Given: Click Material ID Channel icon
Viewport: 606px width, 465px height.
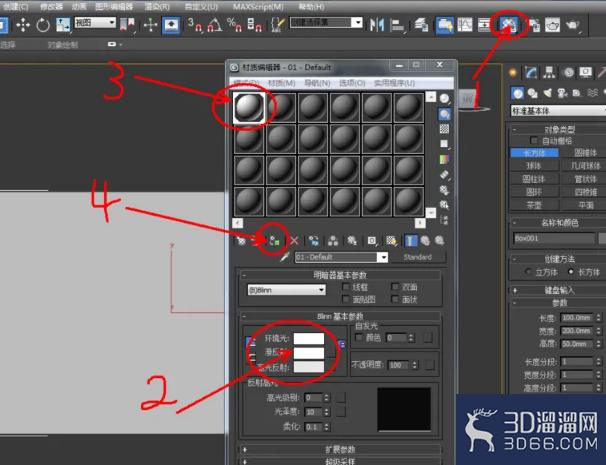Looking at the screenshot, I should pyautogui.click(x=371, y=241).
